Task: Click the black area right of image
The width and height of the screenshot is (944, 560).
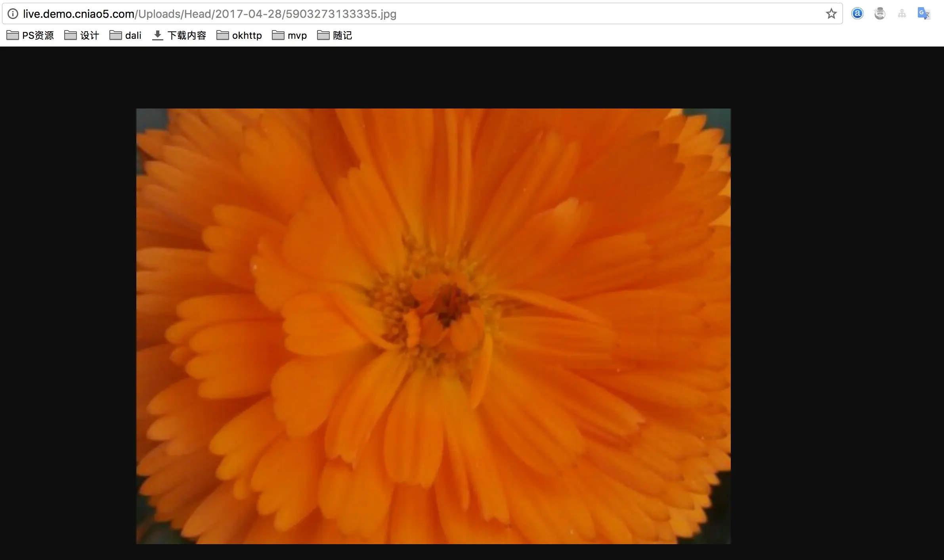Action: pos(836,301)
